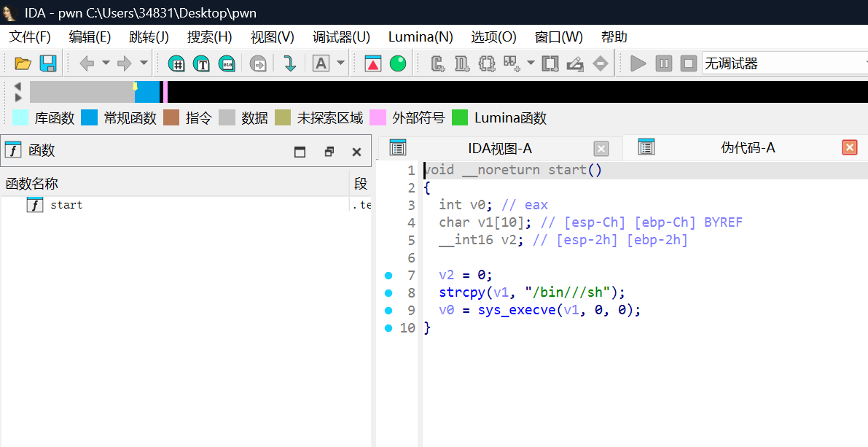Toggle breakpoint dot on line 9
The height and width of the screenshot is (447, 868).
click(x=388, y=311)
